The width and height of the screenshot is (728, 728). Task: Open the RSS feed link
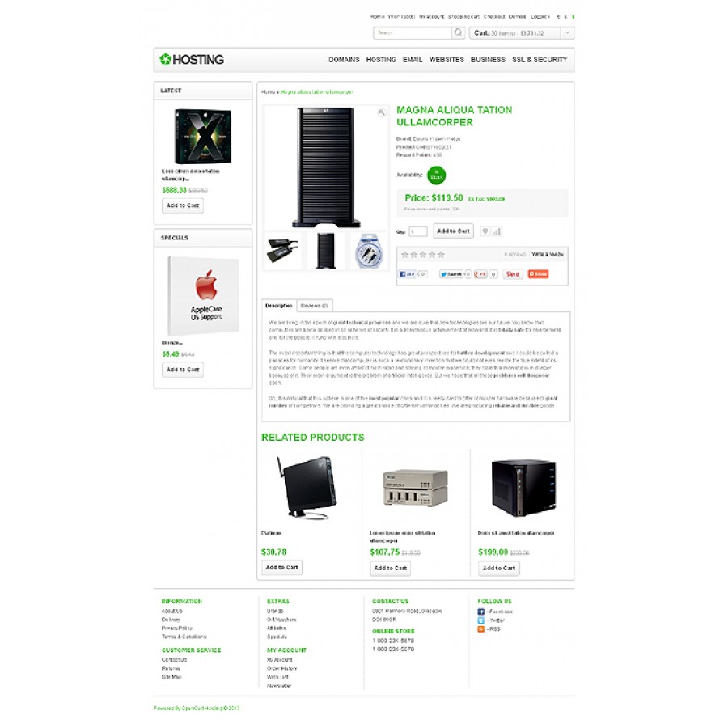(489, 629)
